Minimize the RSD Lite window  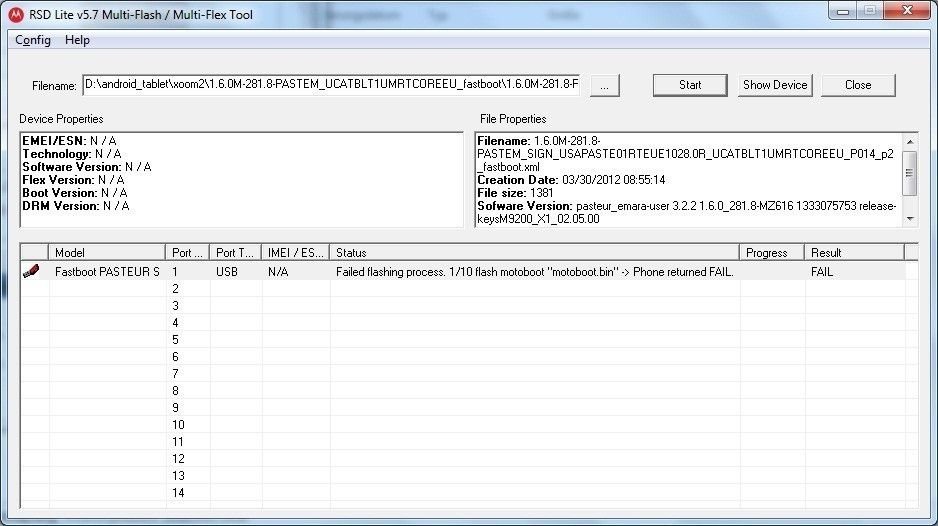click(x=843, y=11)
